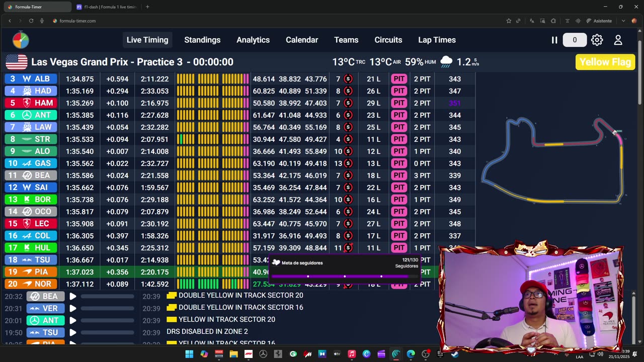Viewport: 644px width, 362px height.
Task: Click the rain cloud weather icon
Action: 446,62
